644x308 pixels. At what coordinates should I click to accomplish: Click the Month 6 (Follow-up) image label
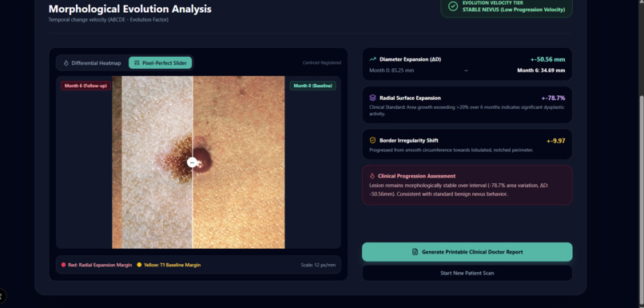[85, 86]
